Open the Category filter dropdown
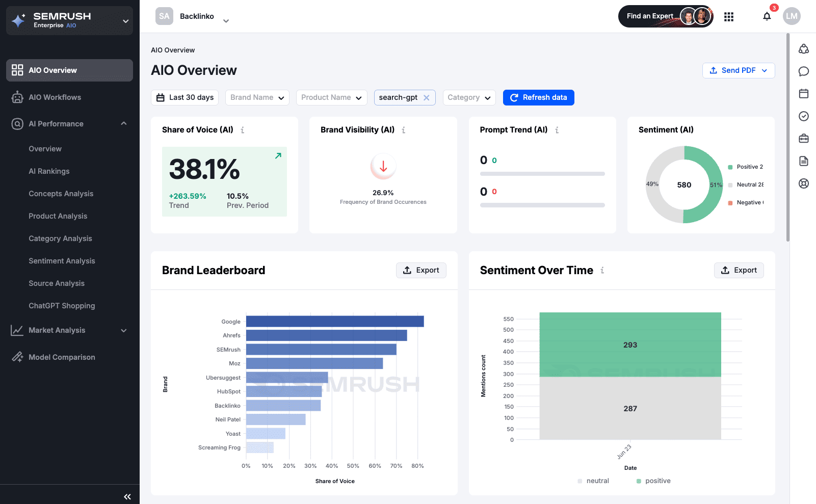 (469, 98)
